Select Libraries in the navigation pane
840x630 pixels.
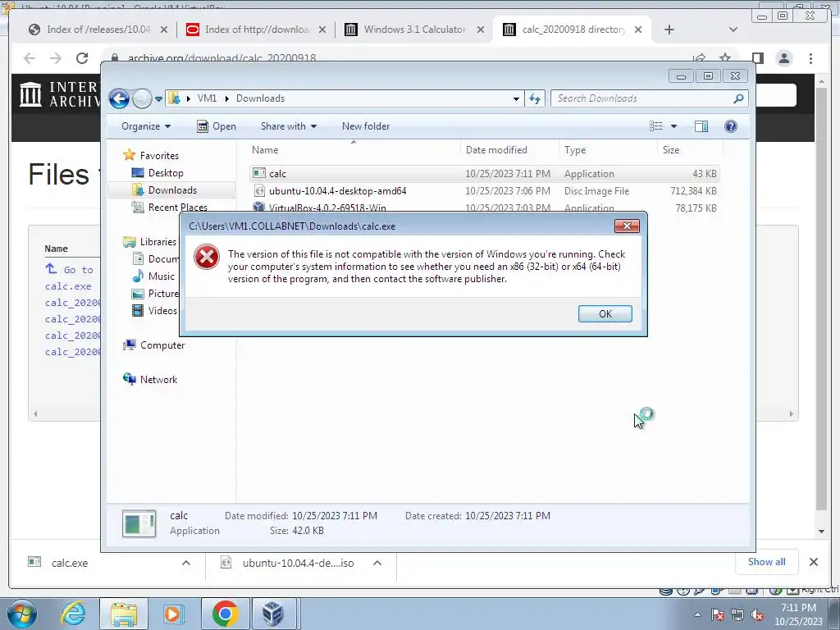tap(158, 242)
